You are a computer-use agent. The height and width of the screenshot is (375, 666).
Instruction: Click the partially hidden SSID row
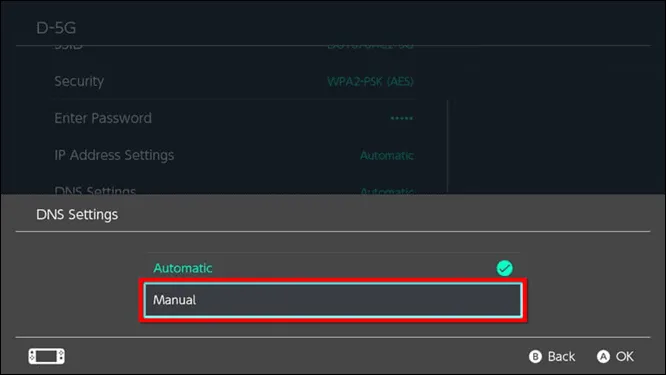point(234,46)
